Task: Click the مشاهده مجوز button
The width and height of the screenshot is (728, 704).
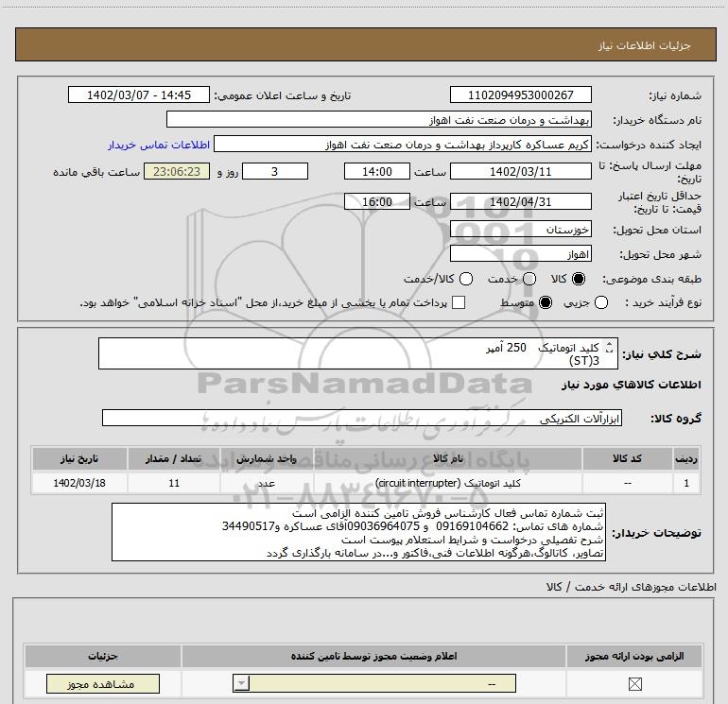Action: [x=103, y=683]
